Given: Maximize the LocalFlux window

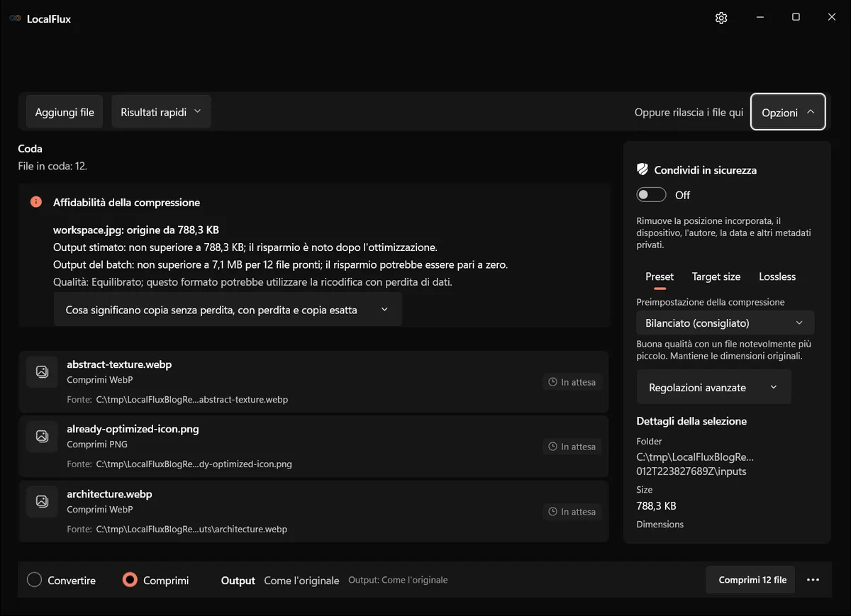Looking at the screenshot, I should coord(796,18).
